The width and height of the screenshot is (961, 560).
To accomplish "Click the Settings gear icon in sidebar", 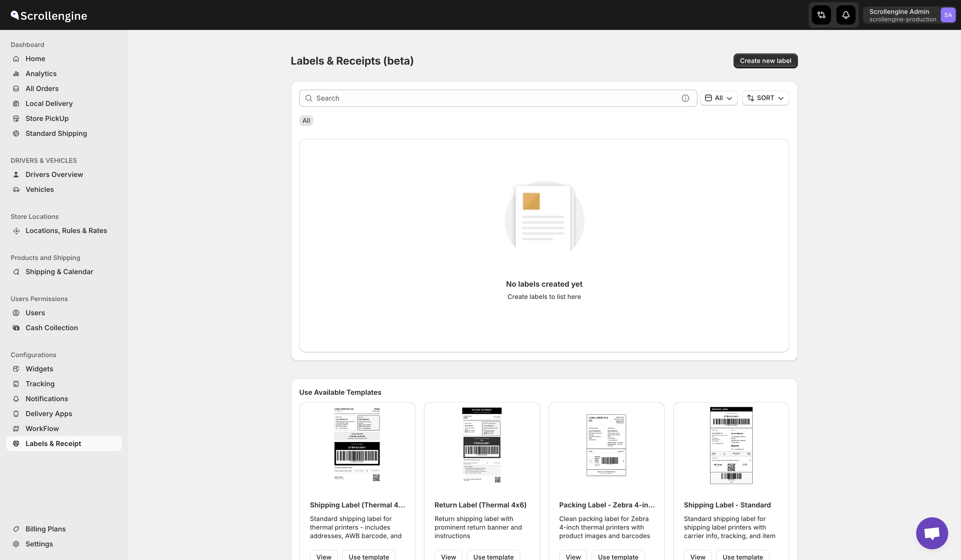I will [x=16, y=544].
